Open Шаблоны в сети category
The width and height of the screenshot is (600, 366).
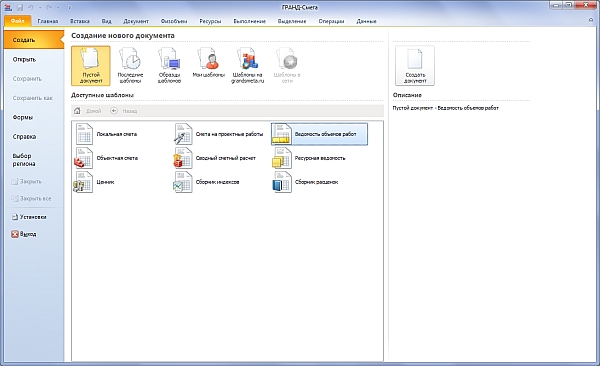click(287, 66)
